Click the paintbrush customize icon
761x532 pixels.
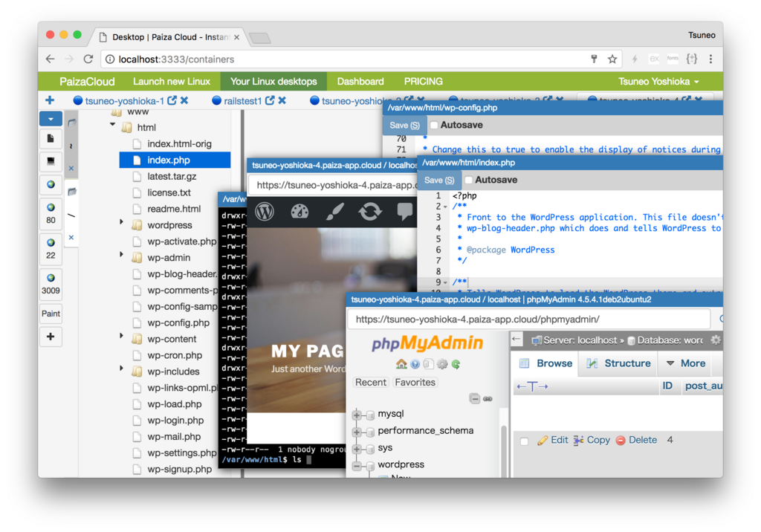[x=335, y=212]
